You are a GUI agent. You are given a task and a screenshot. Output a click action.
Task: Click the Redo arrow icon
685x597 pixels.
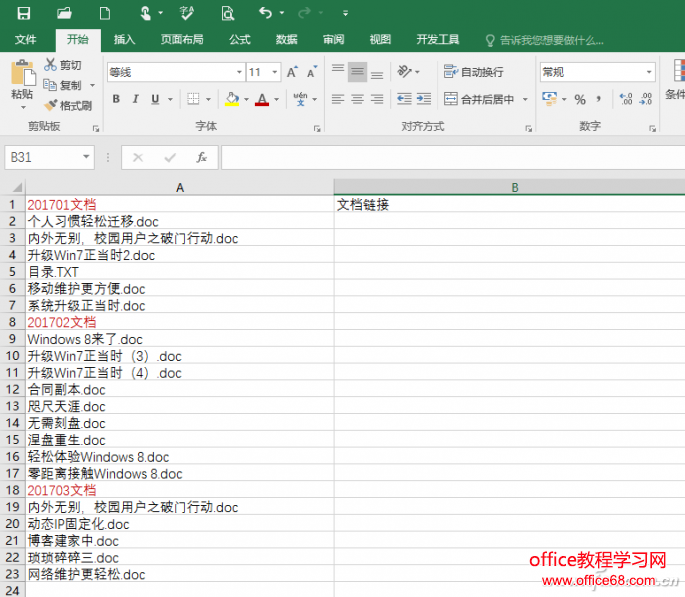coord(304,13)
